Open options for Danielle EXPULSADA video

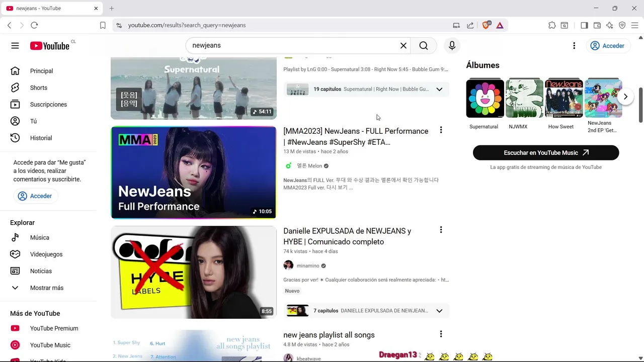click(x=441, y=230)
